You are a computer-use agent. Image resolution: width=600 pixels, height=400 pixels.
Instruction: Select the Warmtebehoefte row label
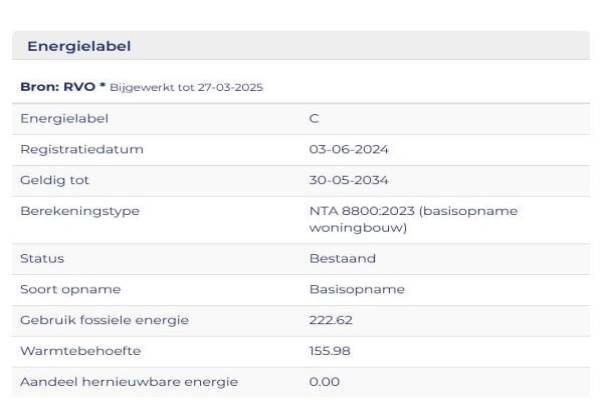pyautogui.click(x=80, y=351)
